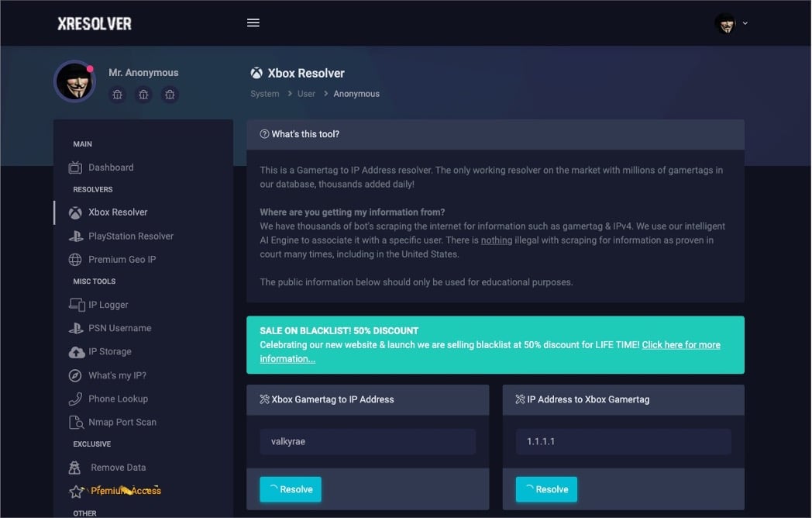Focus the gamertag field containing valkyrae

[368, 441]
